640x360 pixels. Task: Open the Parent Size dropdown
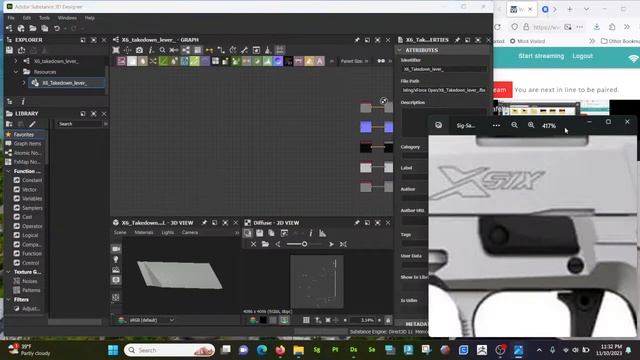[355, 61]
